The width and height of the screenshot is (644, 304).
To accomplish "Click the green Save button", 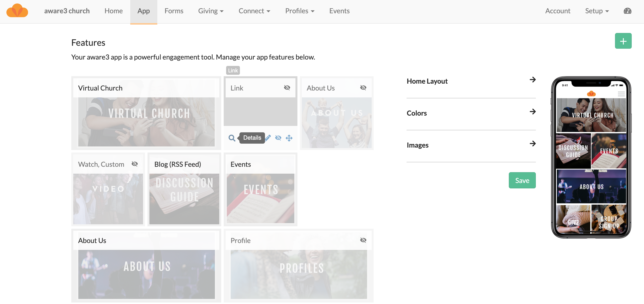I will click(x=522, y=180).
